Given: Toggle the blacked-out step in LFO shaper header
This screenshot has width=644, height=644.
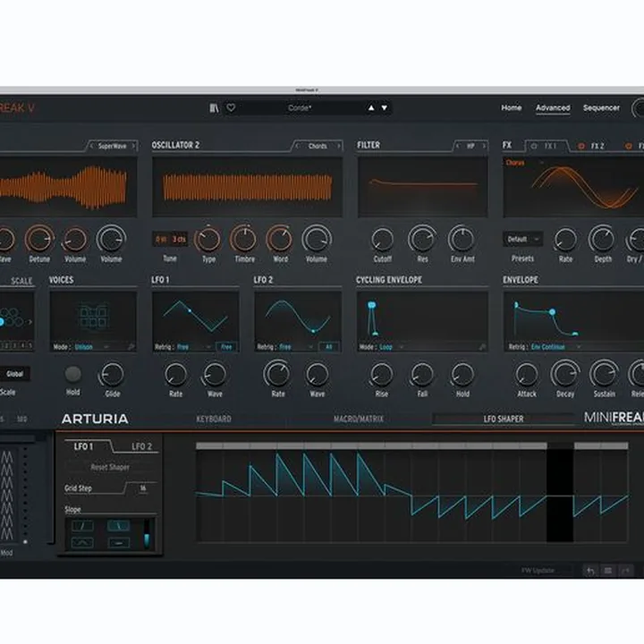Looking at the screenshot, I should [560, 445].
